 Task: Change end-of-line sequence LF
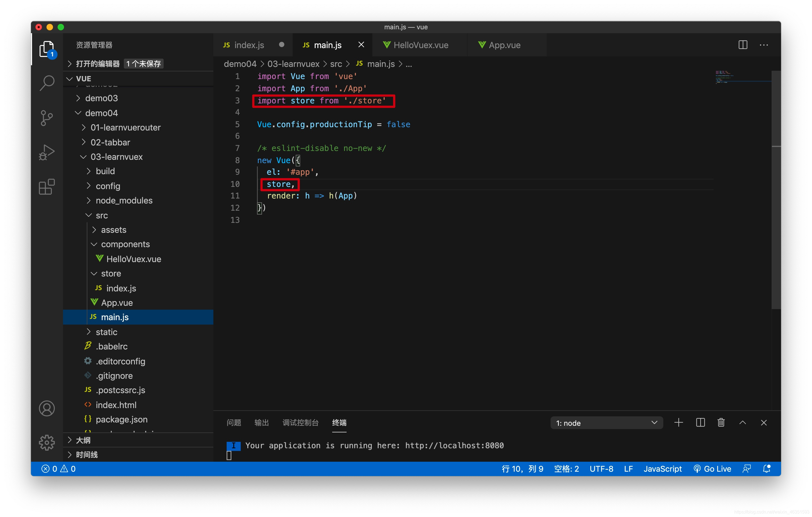click(x=628, y=469)
